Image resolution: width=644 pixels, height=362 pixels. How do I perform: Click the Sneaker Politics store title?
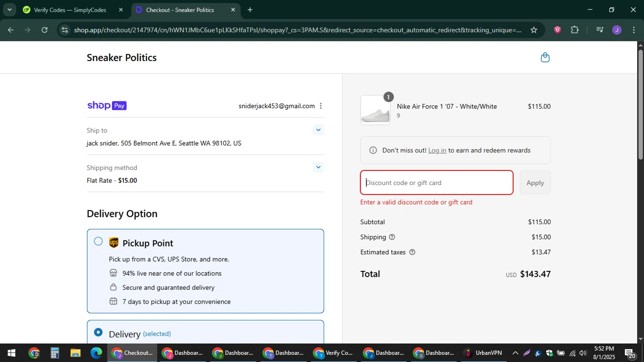122,58
